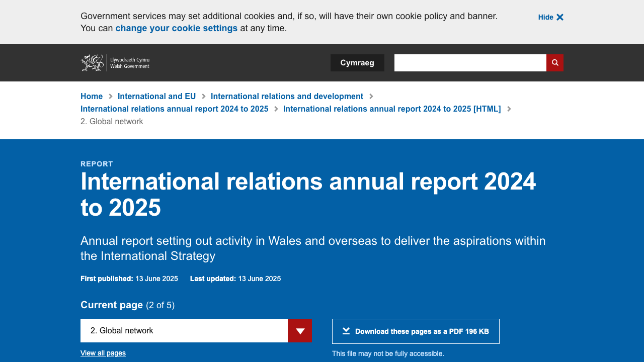Open the red dropdown arrow for pages

(300, 331)
